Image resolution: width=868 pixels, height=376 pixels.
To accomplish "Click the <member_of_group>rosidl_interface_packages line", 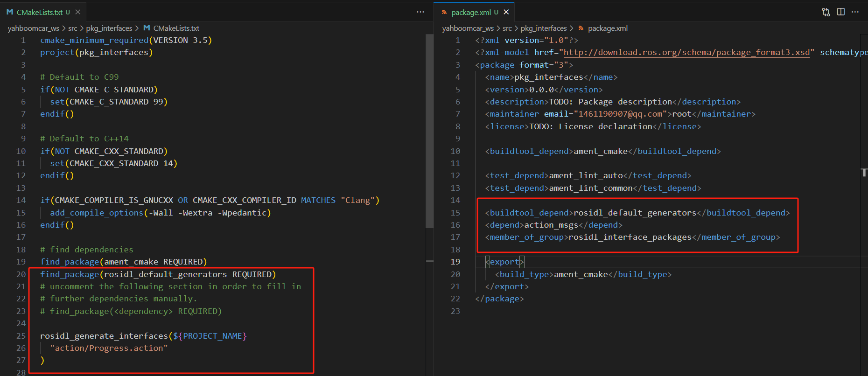I will click(632, 237).
